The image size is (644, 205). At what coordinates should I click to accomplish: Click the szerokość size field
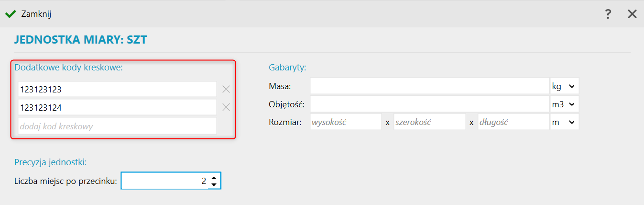coord(429,122)
